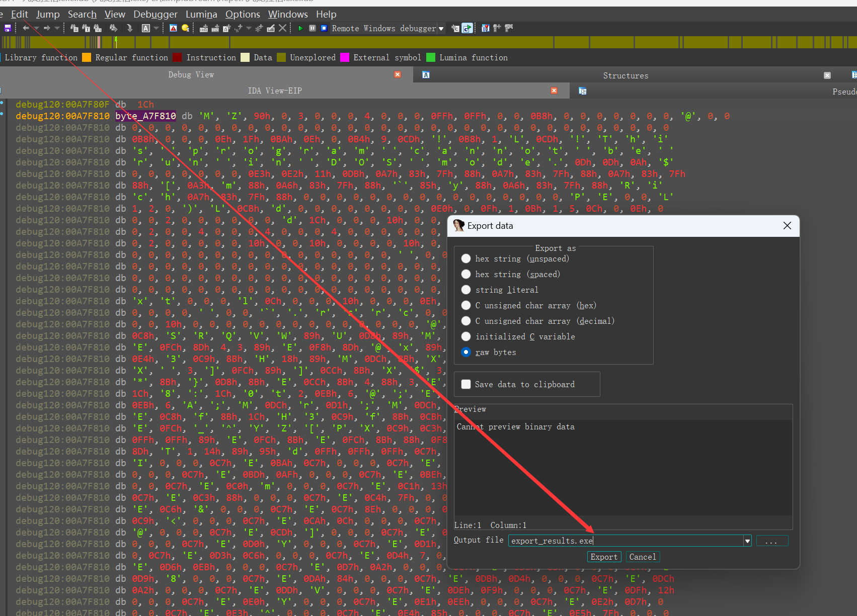Select hex string (unspaced) export option
Image resolution: width=857 pixels, height=616 pixels.
[x=466, y=258]
